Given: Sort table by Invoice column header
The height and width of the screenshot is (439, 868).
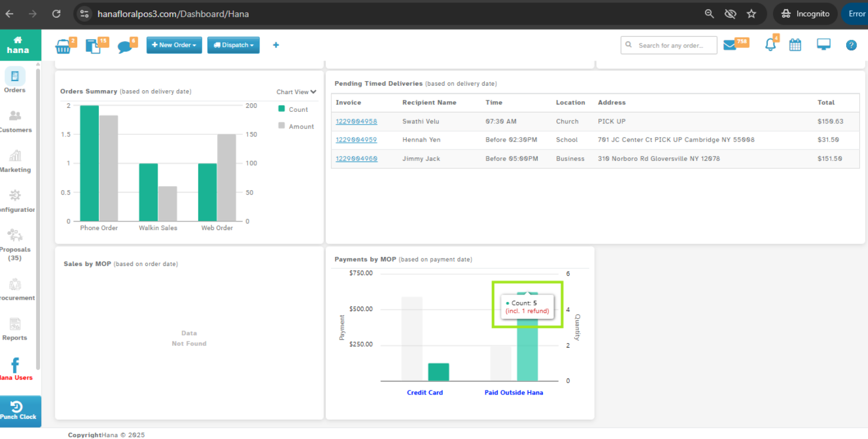Looking at the screenshot, I should (349, 103).
